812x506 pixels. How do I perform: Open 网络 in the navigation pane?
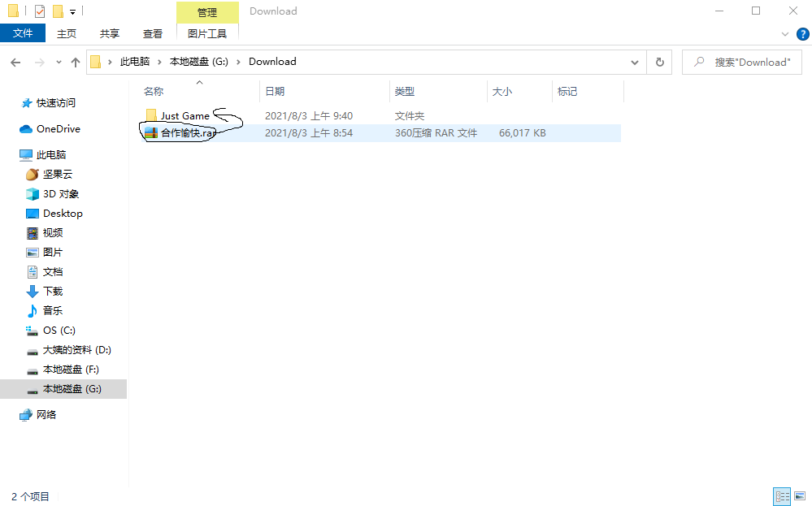(x=46, y=415)
